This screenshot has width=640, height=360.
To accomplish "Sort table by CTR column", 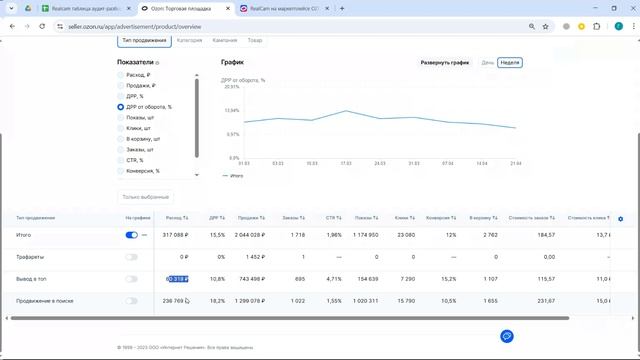I will (333, 218).
